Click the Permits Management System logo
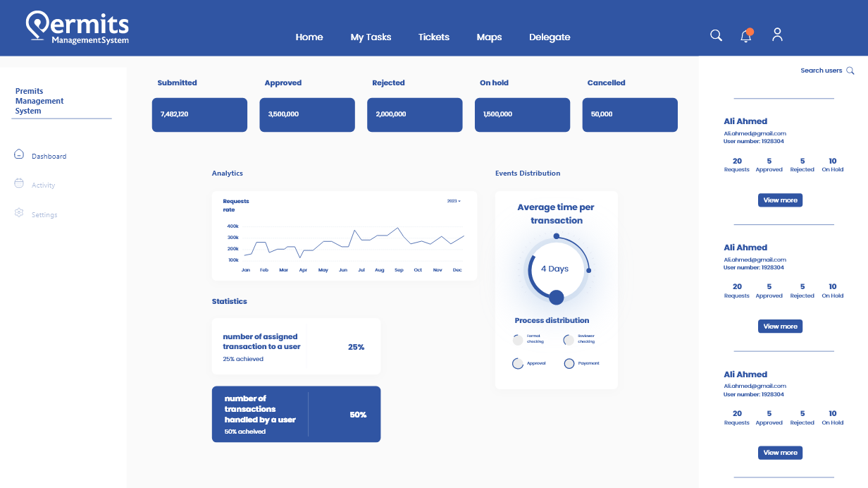This screenshot has width=868, height=488. [77, 28]
